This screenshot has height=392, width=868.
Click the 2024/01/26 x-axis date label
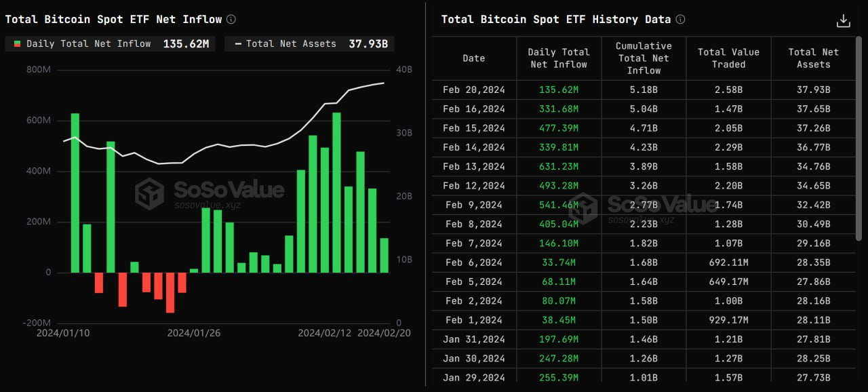pos(193,333)
